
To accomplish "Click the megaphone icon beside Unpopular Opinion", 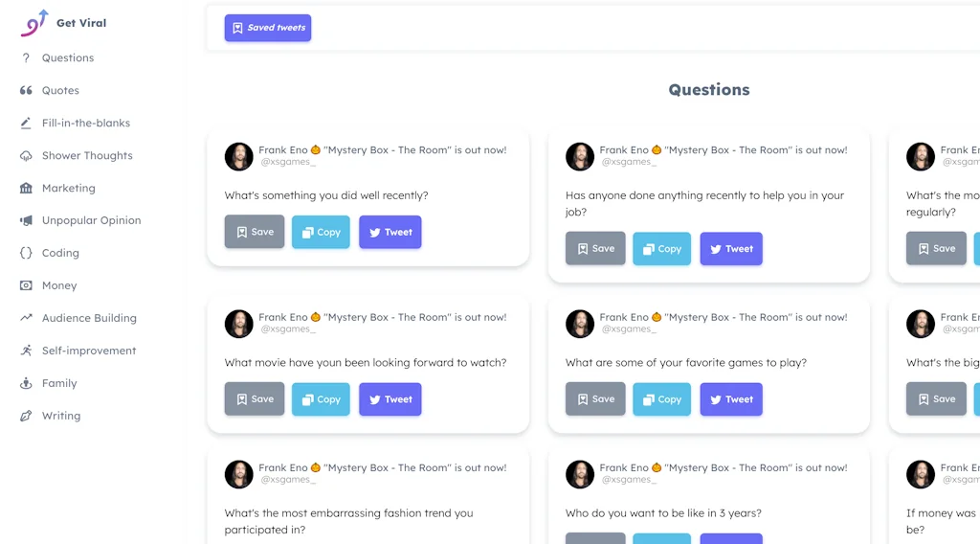I will point(26,220).
